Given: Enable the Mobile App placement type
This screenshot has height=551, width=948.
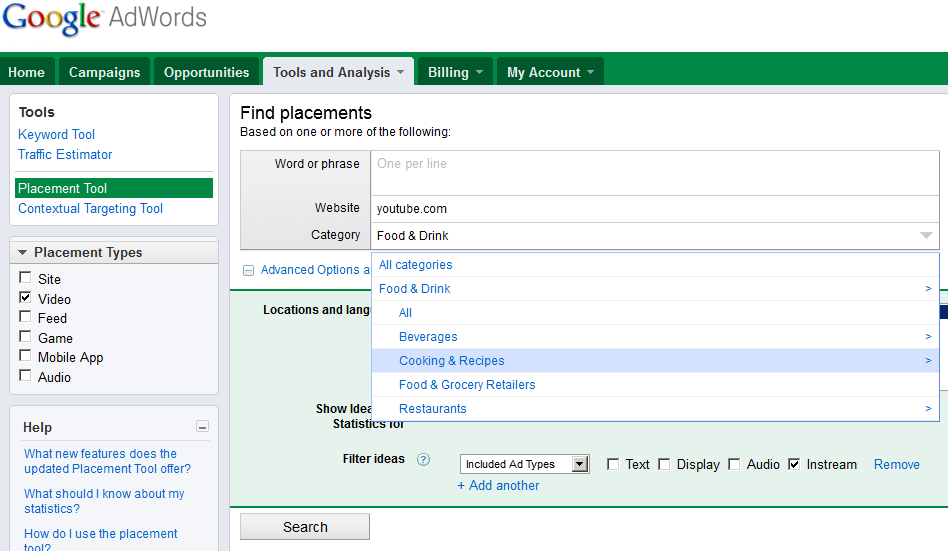Looking at the screenshot, I should click(25, 356).
